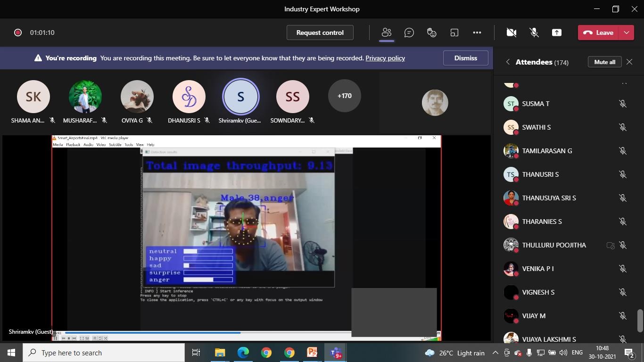644x362 pixels.
Task: Toggle loop playback in VLC
Action: 100,338
